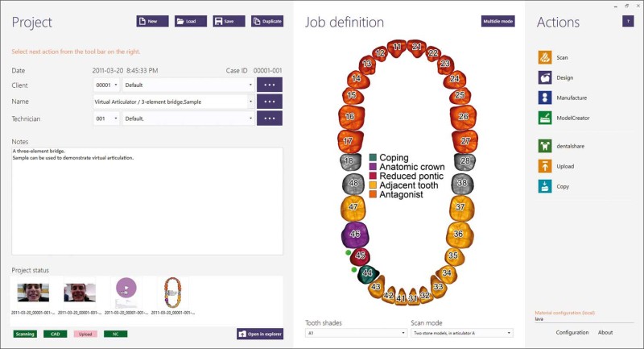Open the About menu item
Screen dimensions: 644x349
point(605,332)
